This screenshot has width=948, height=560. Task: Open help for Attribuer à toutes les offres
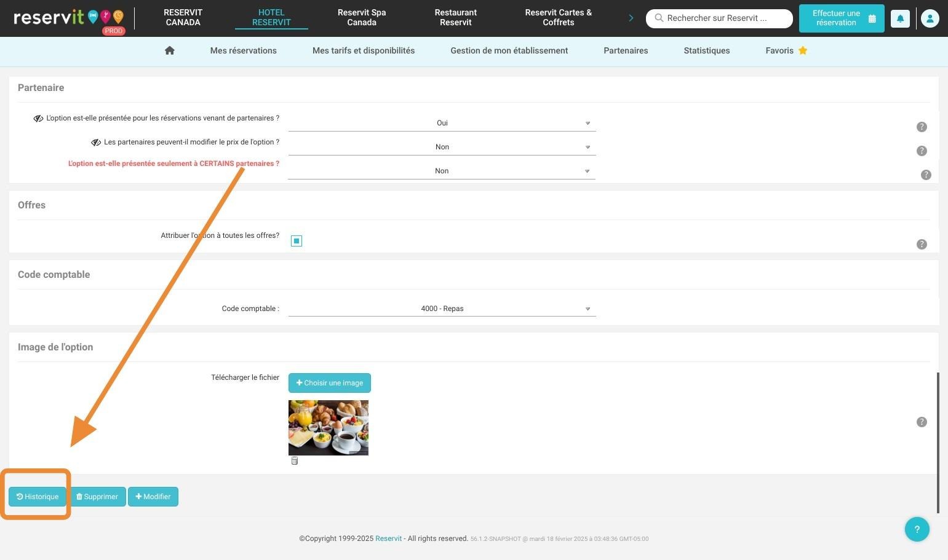[x=922, y=244]
